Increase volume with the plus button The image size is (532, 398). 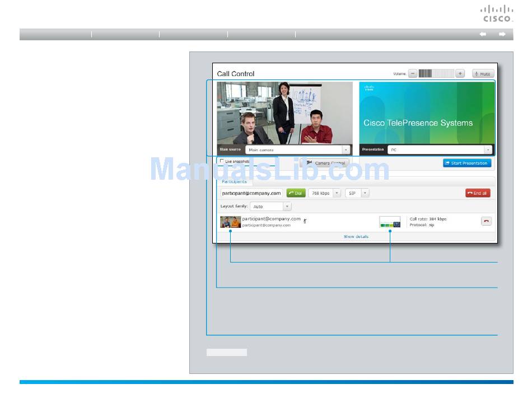[460, 73]
